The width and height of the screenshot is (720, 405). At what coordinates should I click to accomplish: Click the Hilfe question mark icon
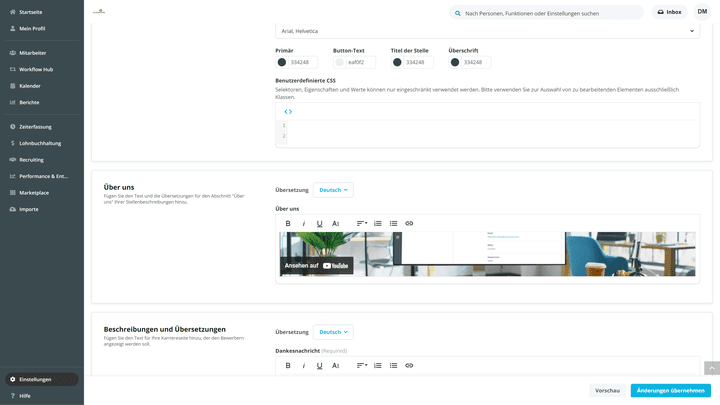[x=12, y=396]
